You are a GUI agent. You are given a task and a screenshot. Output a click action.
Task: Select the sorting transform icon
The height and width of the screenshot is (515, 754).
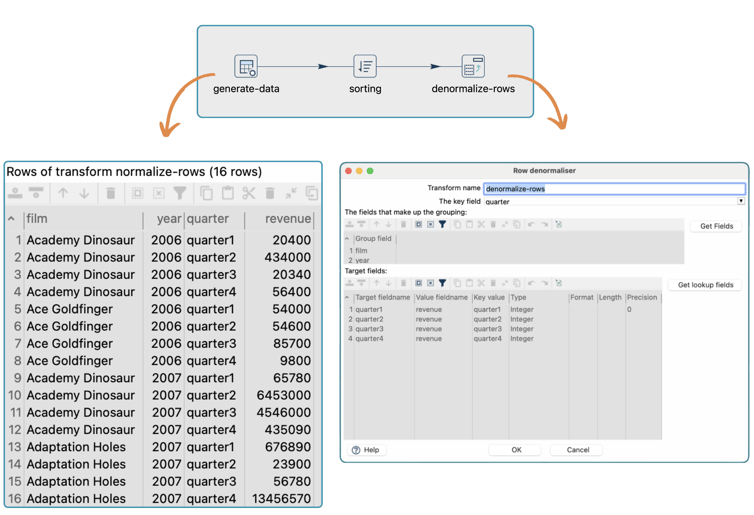(365, 67)
